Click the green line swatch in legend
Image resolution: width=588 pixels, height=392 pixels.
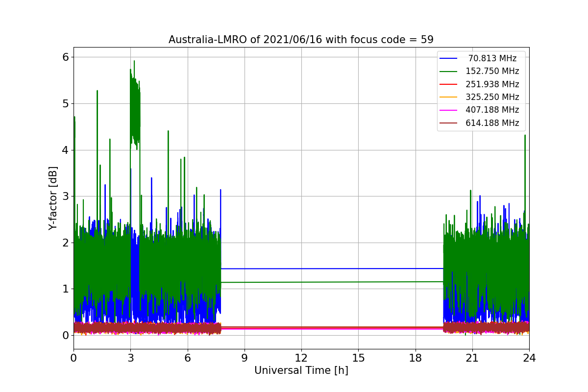448,72
